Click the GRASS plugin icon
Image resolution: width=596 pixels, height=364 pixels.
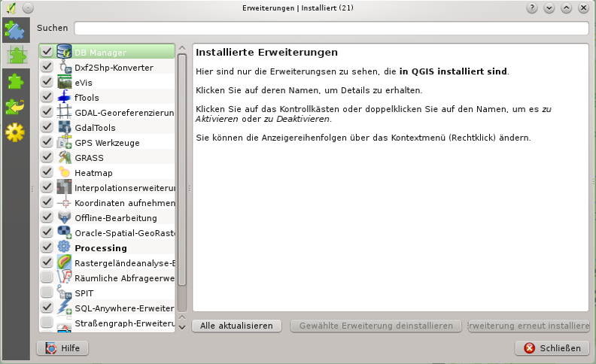[x=64, y=157]
